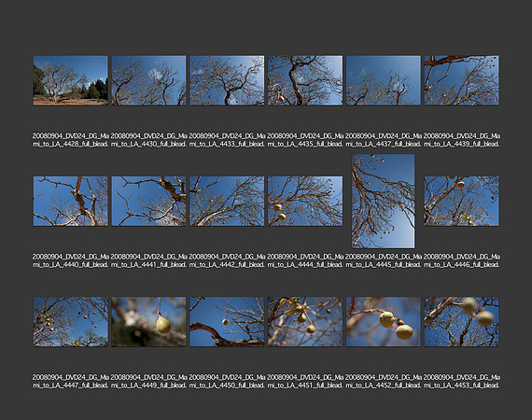532x420 pixels.
Task: Click the thumbnail for image 4435
Action: click(305, 80)
